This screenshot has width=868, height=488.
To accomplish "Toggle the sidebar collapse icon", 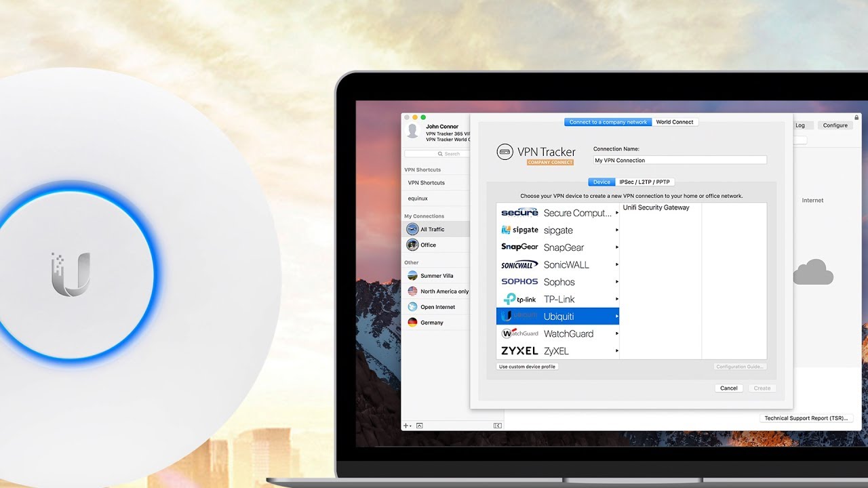I will point(497,426).
